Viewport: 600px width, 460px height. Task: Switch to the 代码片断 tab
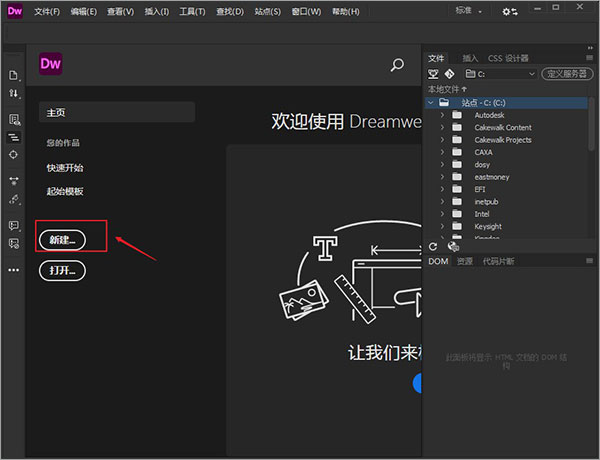499,261
